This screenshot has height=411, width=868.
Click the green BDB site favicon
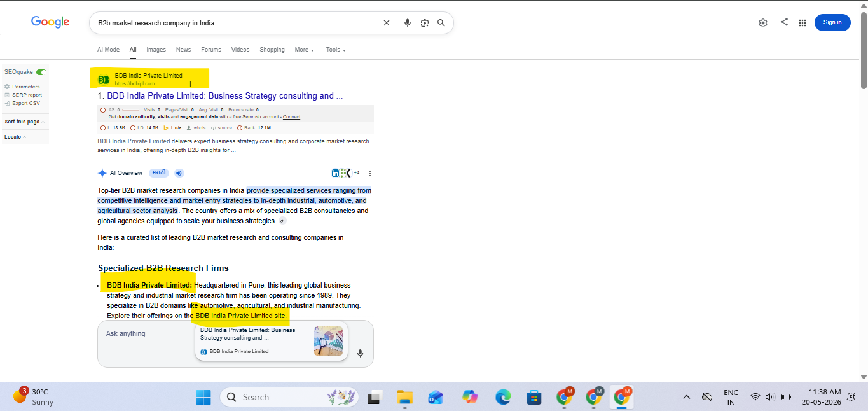pyautogui.click(x=103, y=80)
